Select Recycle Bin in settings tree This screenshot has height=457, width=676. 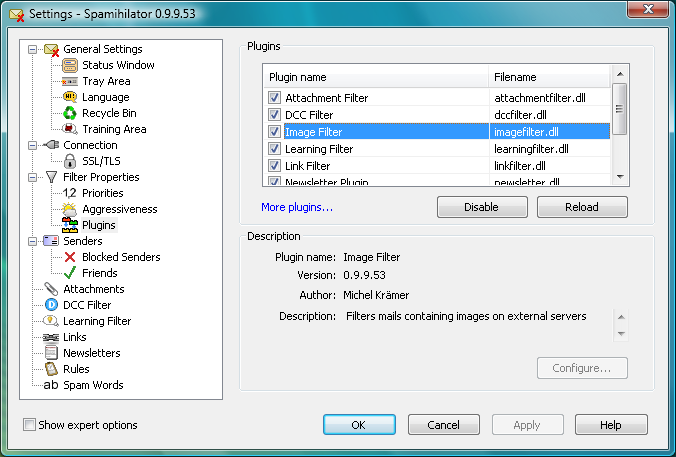[x=109, y=113]
